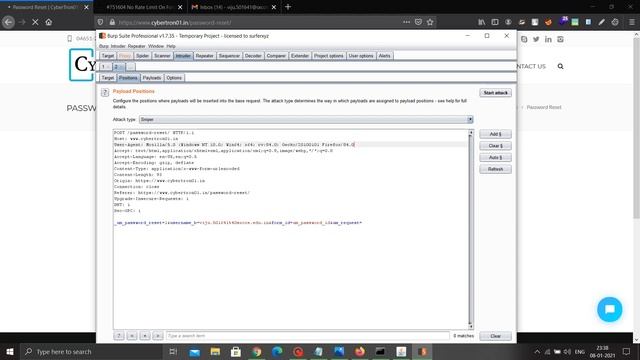Open the Intruder Options sub-tab
640x360 pixels.
coord(174,78)
